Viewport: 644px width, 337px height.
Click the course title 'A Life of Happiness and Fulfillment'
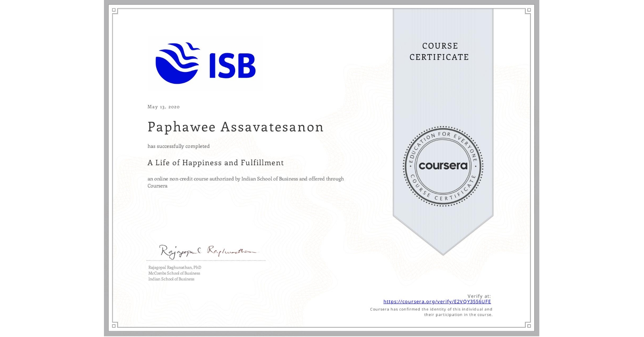[x=216, y=163]
